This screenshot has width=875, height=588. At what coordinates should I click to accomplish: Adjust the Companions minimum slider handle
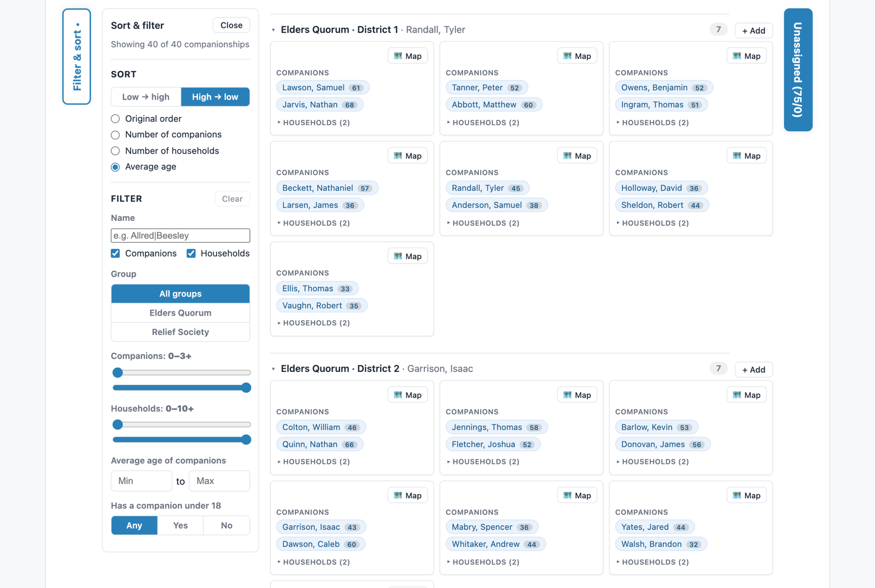[118, 372]
